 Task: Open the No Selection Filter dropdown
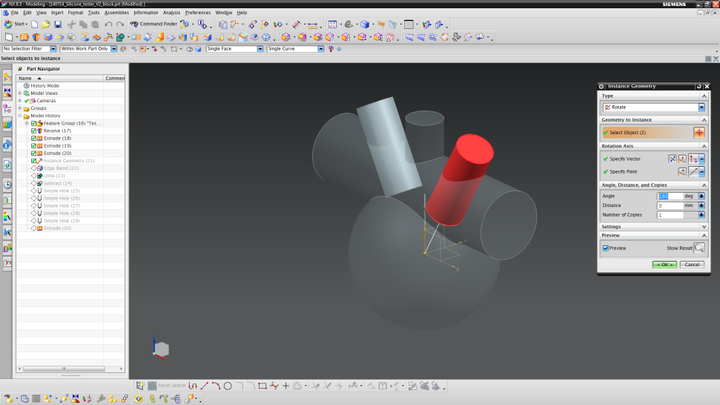pyautogui.click(x=53, y=49)
